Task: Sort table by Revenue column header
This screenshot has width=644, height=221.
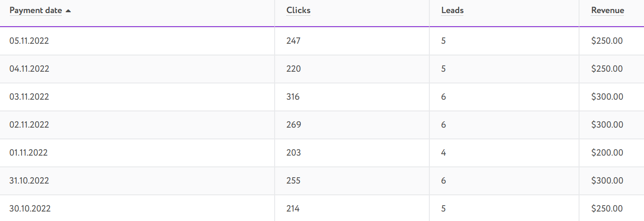Action: 607,10
